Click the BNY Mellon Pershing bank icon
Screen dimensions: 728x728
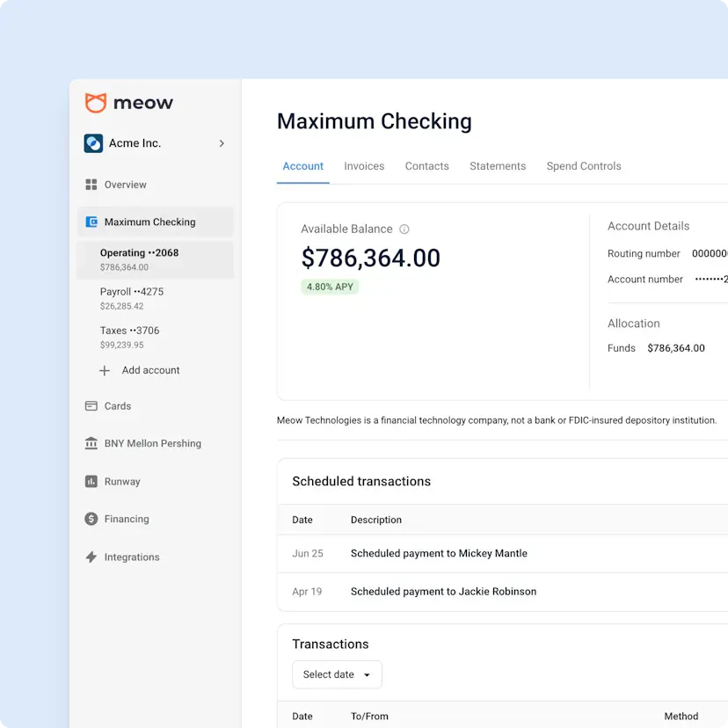pyautogui.click(x=91, y=443)
